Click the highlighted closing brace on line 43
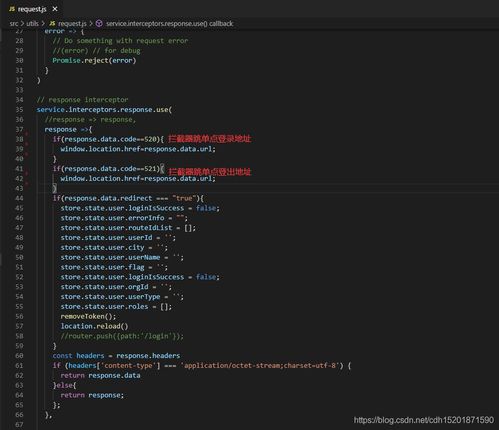Image resolution: width=499 pixels, height=430 pixels. pos(55,189)
